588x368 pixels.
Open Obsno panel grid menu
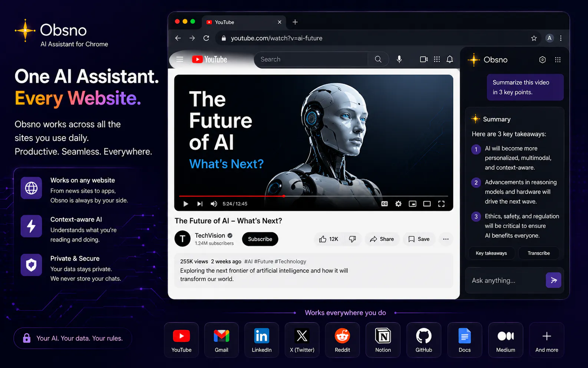[558, 60]
